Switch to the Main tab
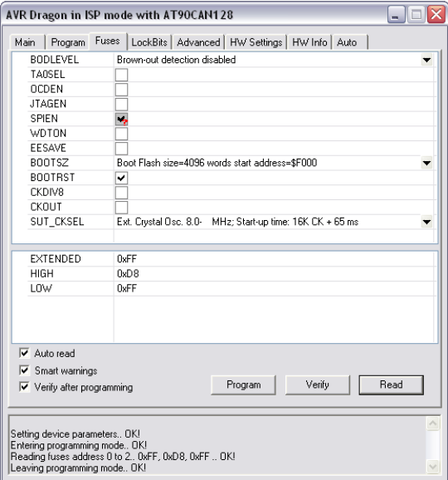The image size is (448, 480). point(27,42)
